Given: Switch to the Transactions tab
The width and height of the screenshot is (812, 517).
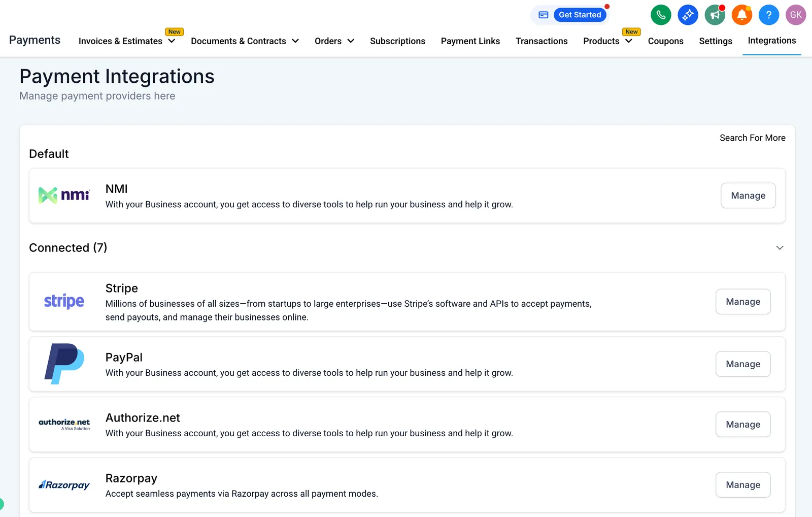Looking at the screenshot, I should click(x=542, y=41).
